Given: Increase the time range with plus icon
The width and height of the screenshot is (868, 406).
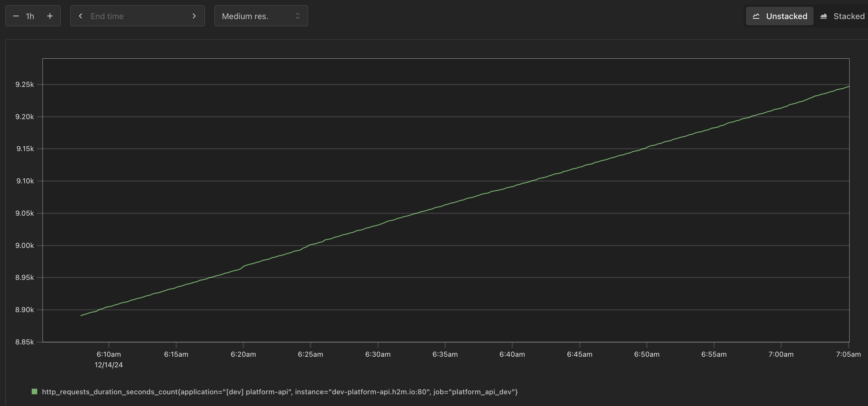Looking at the screenshot, I should [x=50, y=16].
